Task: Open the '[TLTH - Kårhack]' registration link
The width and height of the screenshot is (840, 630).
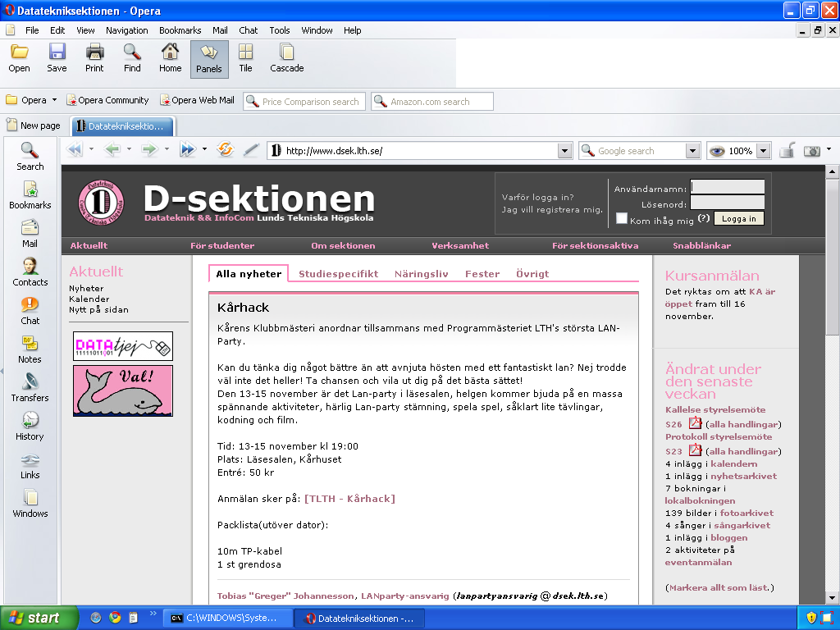Action: pyautogui.click(x=349, y=499)
